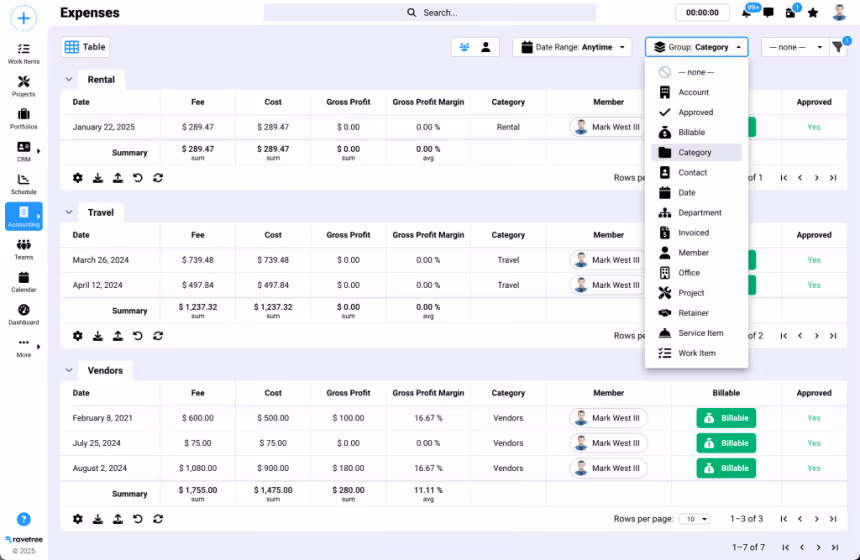The width and height of the screenshot is (860, 560).
Task: Sort by Fee header in Rental table
Action: tap(197, 102)
